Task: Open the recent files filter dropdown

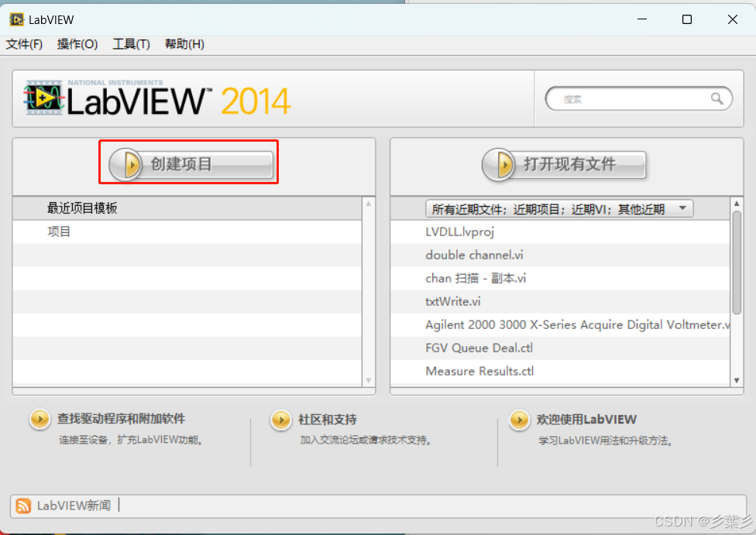Action: click(x=682, y=208)
